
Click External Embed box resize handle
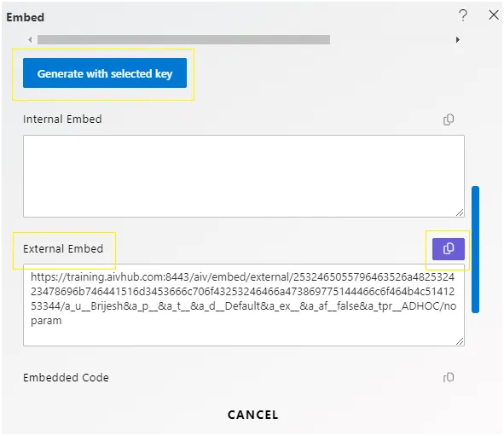[x=460, y=341]
